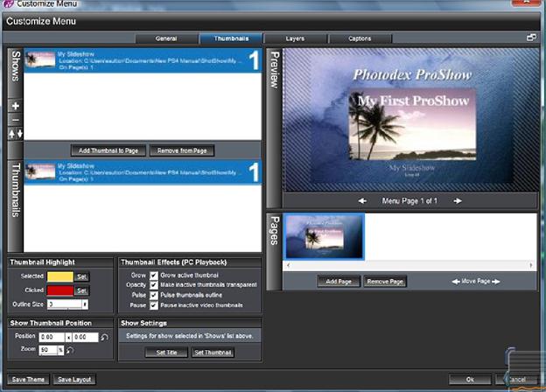This screenshot has height=392, width=546.
Task: Click the Set Title button
Action: tap(167, 353)
